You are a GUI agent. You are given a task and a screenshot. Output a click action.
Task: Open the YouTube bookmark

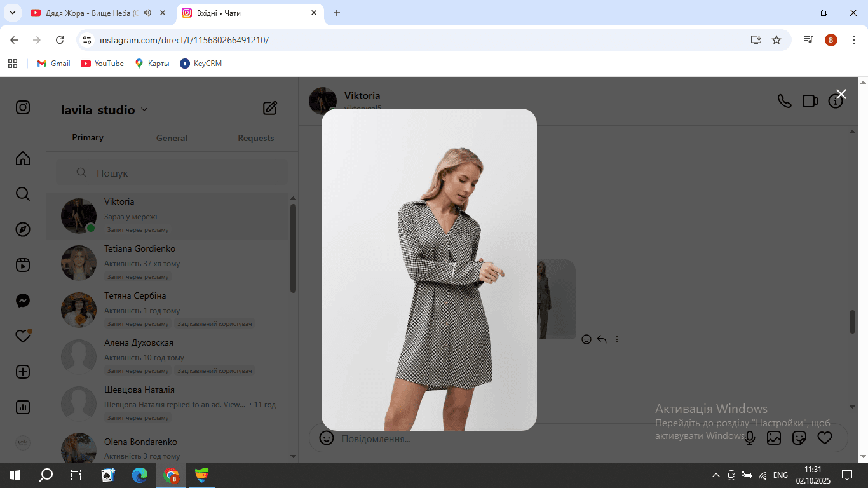102,64
